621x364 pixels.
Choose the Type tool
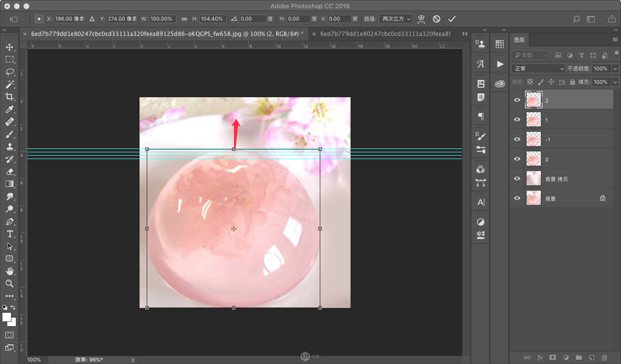(x=10, y=234)
